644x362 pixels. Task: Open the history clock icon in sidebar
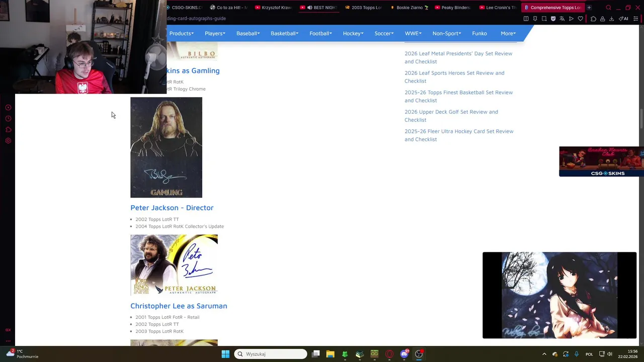pyautogui.click(x=8, y=119)
